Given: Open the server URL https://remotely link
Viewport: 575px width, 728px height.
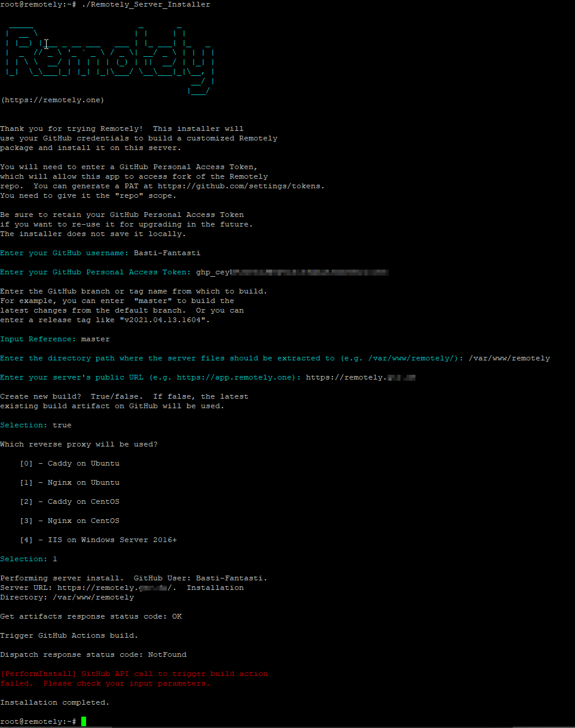Looking at the screenshot, I should pyautogui.click(x=359, y=377).
